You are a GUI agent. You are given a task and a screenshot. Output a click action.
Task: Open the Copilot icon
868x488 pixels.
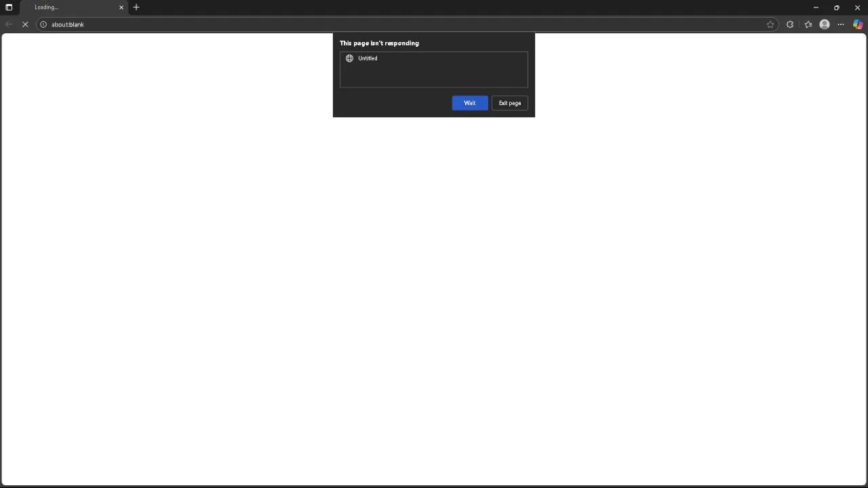tap(858, 24)
